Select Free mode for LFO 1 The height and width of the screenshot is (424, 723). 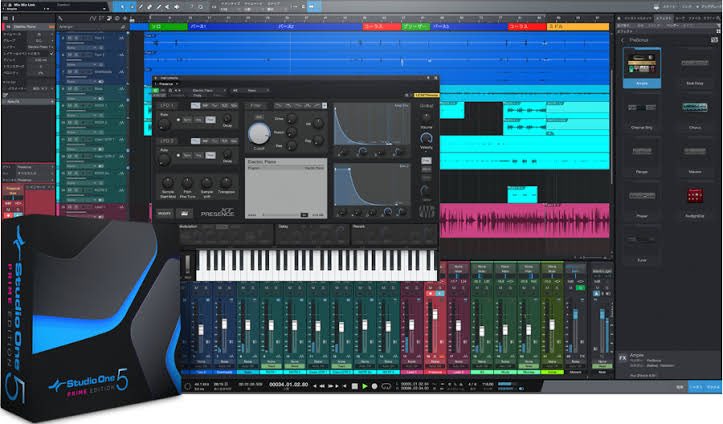(x=210, y=120)
